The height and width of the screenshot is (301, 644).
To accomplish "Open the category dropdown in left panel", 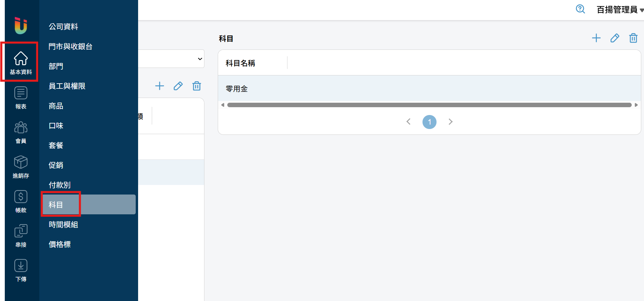I will tap(171, 59).
